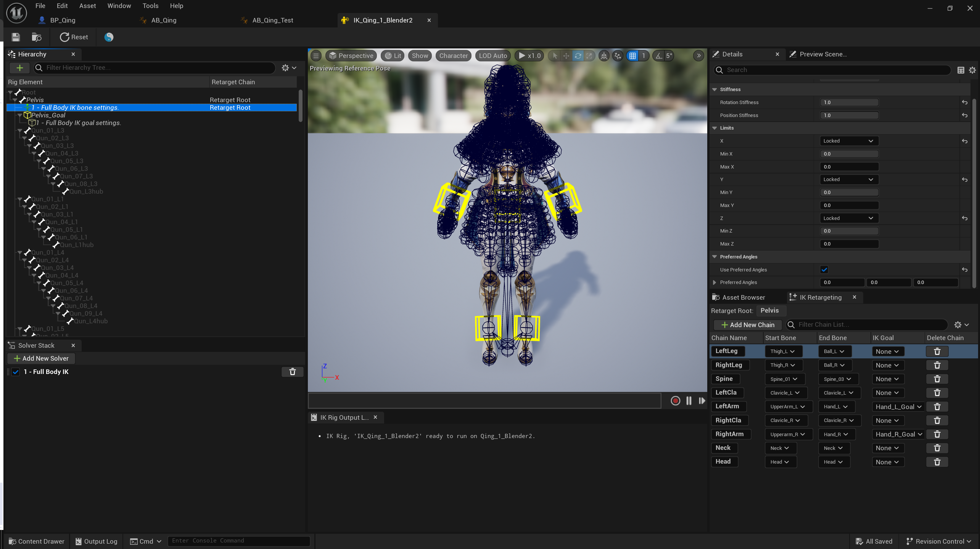Click the rotate mode viewport icon
The width and height of the screenshot is (980, 549).
click(578, 56)
